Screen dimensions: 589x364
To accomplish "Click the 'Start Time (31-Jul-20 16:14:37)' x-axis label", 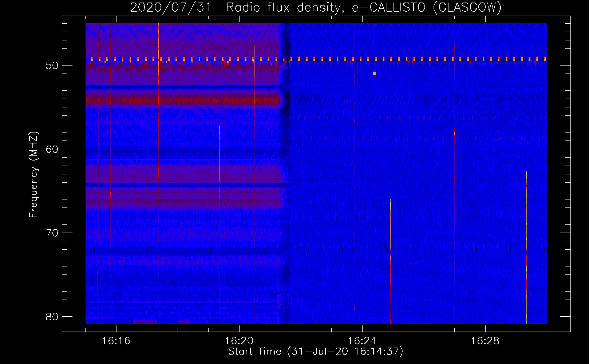I will coord(316,352).
